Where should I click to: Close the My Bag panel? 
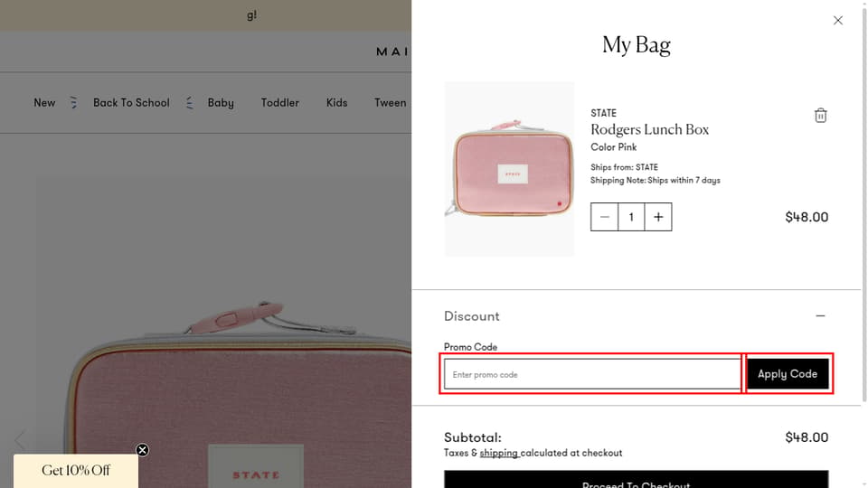point(837,21)
